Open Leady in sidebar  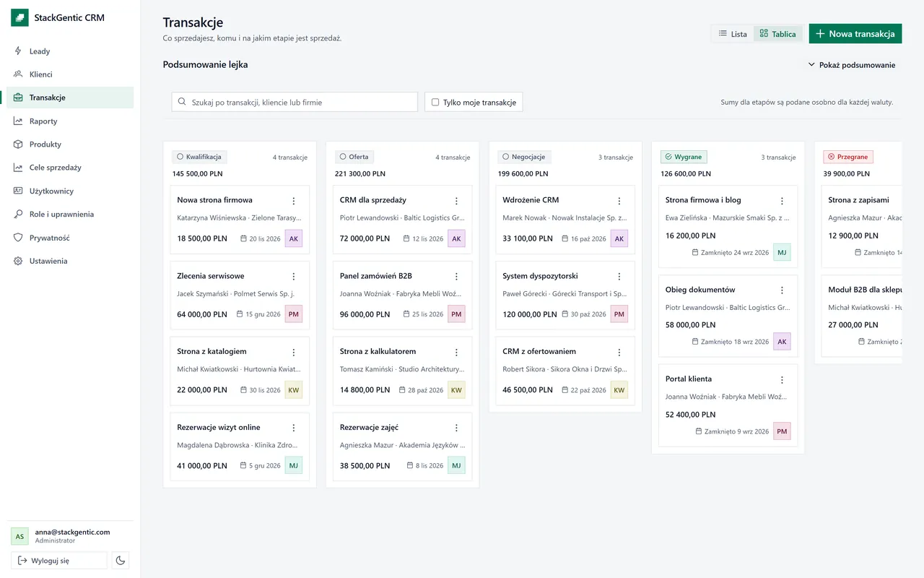pos(70,51)
